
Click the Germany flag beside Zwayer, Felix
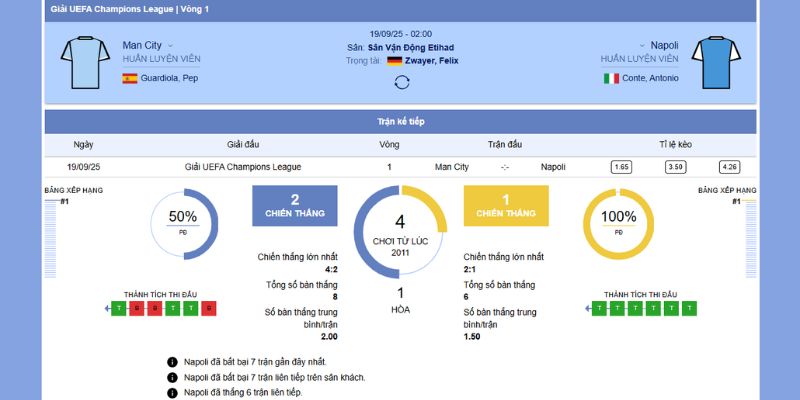pos(395,61)
